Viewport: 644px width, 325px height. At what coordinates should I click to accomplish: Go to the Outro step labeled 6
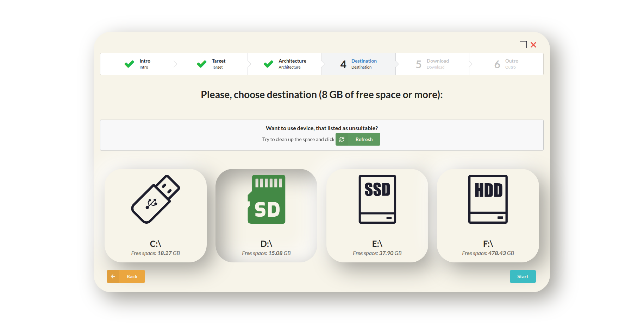[x=506, y=64]
